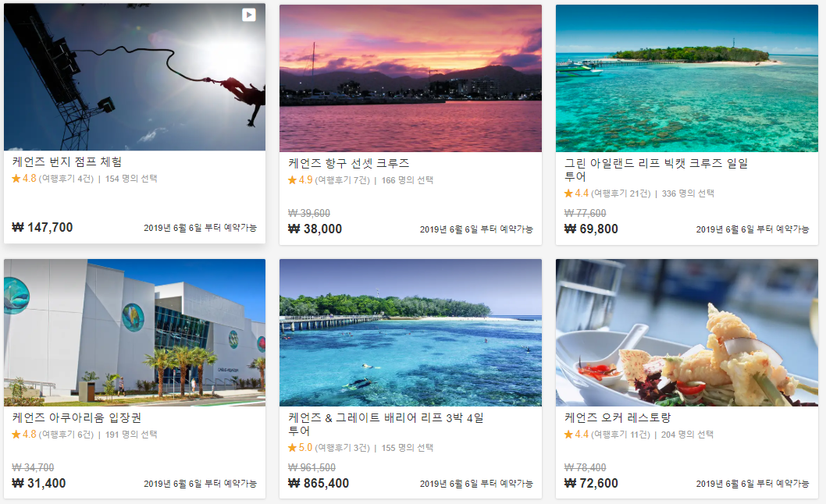Open the Ochre restaurant dish photo

click(x=687, y=332)
